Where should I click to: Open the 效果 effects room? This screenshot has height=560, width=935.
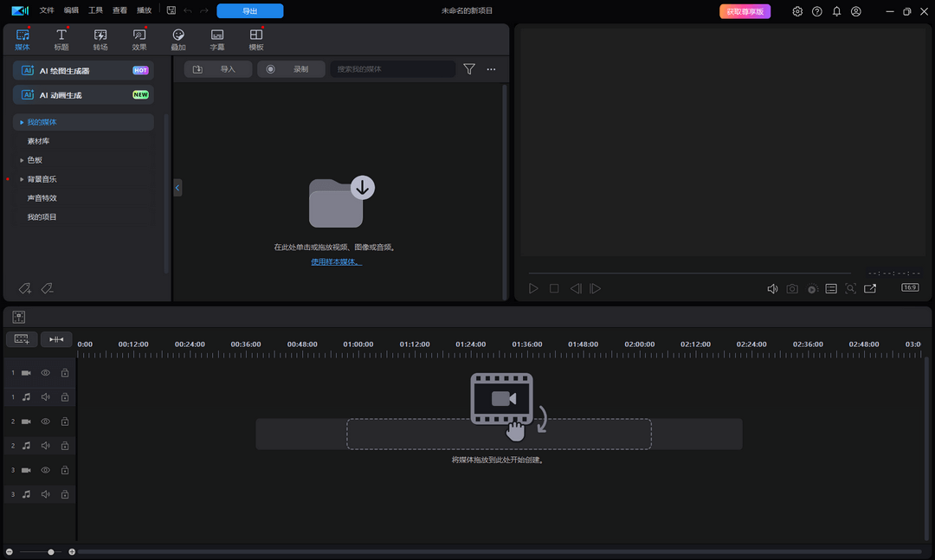[139, 39]
